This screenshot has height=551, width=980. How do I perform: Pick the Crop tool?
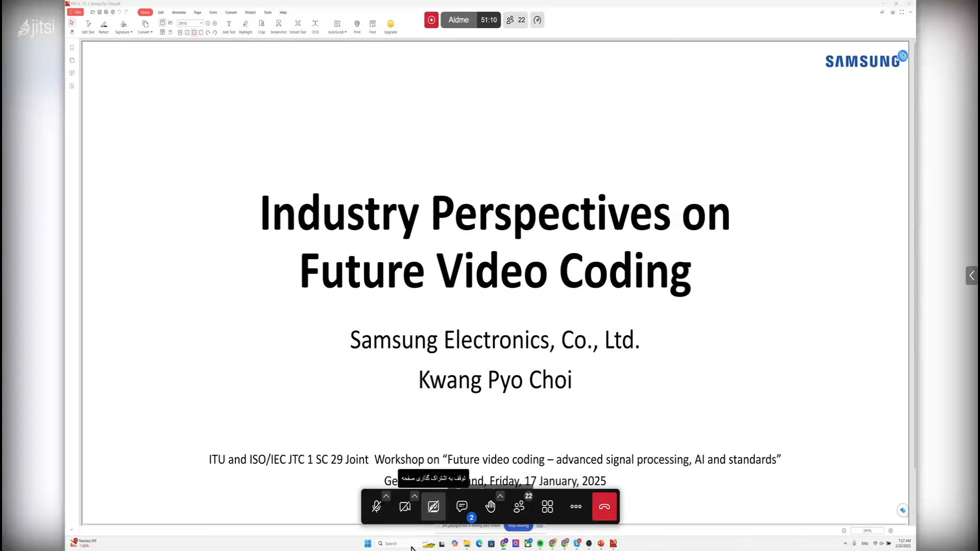pyautogui.click(x=261, y=27)
